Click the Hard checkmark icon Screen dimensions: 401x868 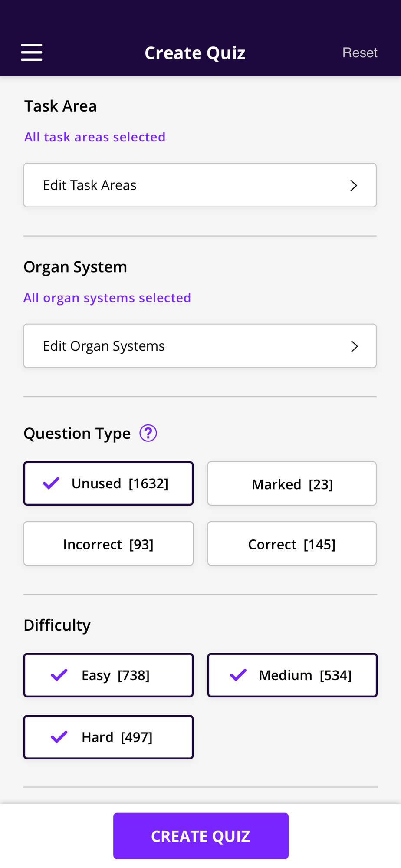click(x=59, y=737)
